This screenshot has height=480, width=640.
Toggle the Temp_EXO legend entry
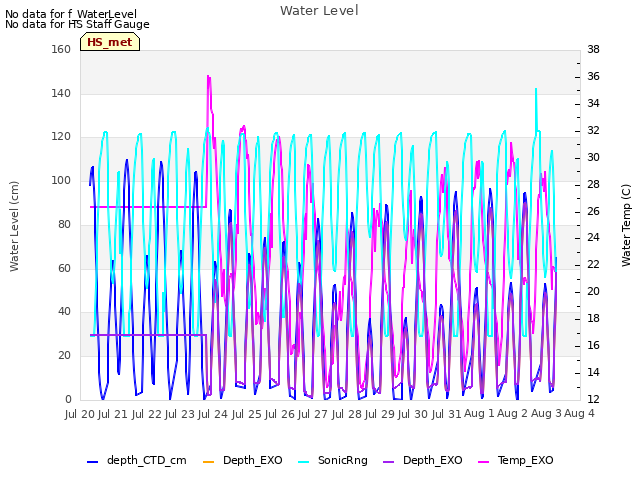pos(516,460)
